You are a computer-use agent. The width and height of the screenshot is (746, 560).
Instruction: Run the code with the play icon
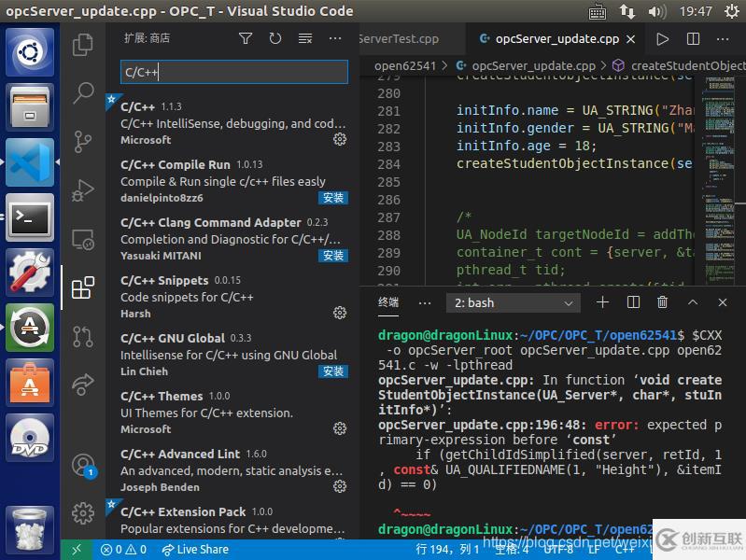[x=662, y=39]
